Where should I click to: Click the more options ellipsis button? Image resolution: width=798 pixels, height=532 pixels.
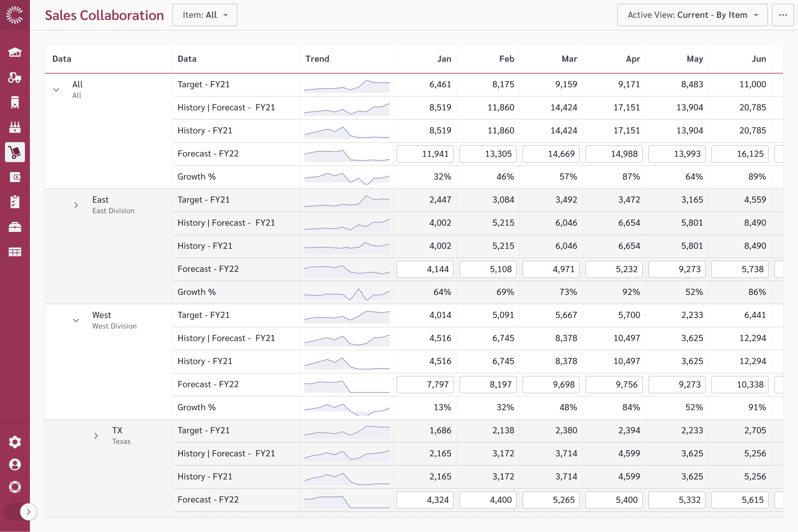coord(783,15)
